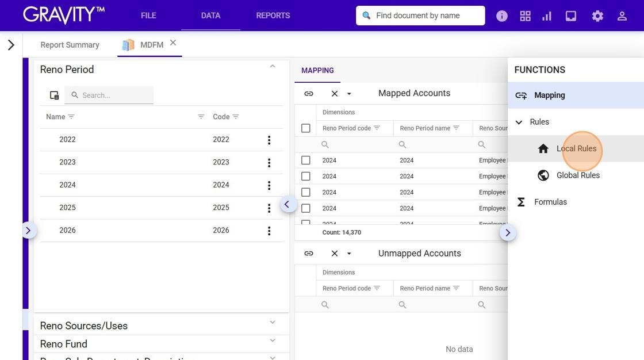Screen dimensions: 644x360
Task: Open the three-dot menu for 2026
Action: coord(269,231)
